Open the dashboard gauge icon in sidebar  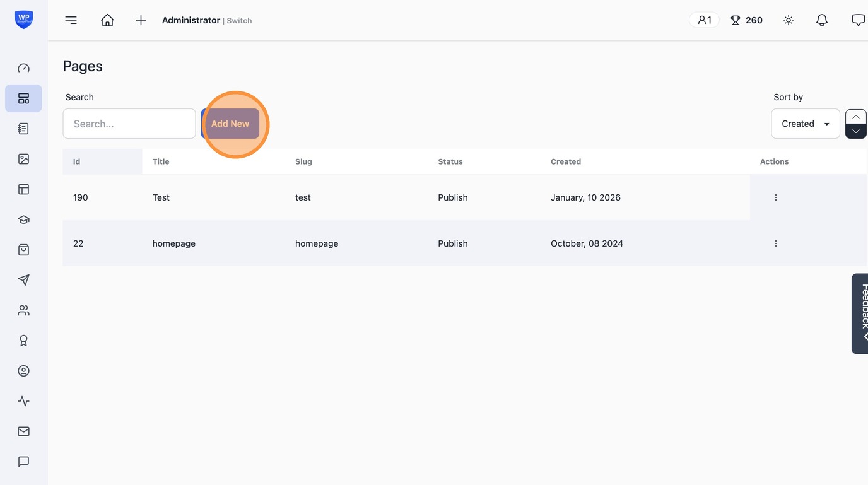click(23, 68)
